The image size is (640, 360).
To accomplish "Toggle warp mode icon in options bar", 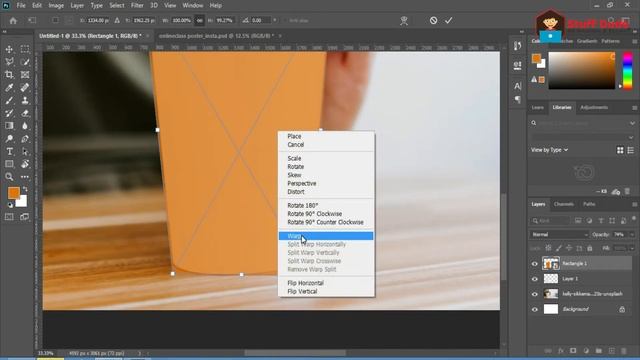I will pyautogui.click(x=404, y=20).
